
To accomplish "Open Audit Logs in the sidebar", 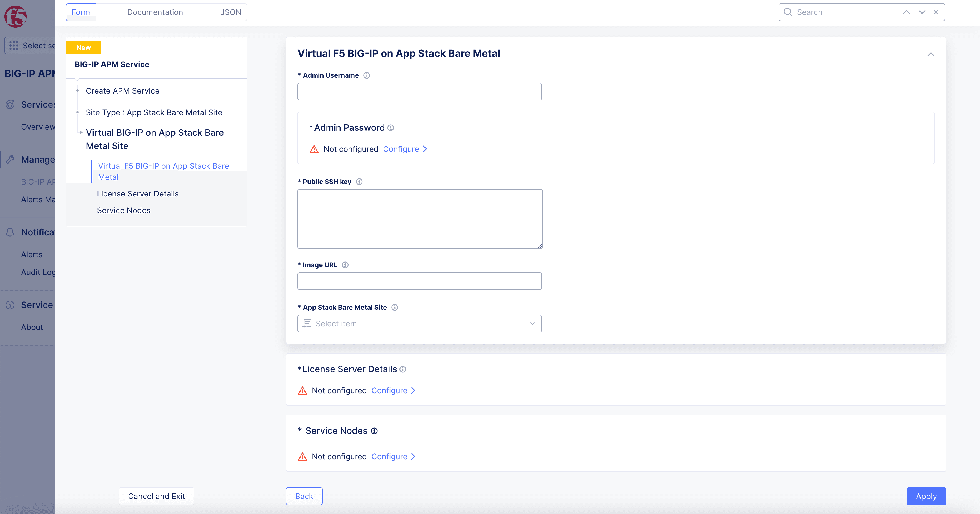I will click(38, 272).
